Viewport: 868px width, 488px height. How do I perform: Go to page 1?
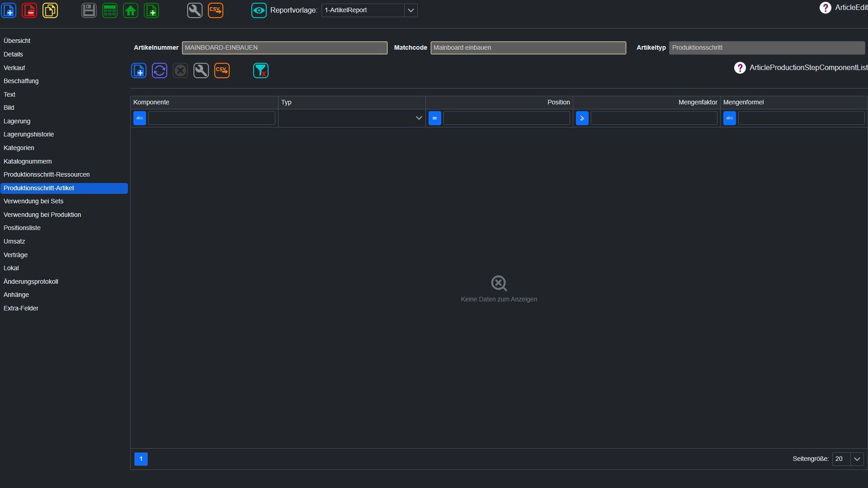141,459
